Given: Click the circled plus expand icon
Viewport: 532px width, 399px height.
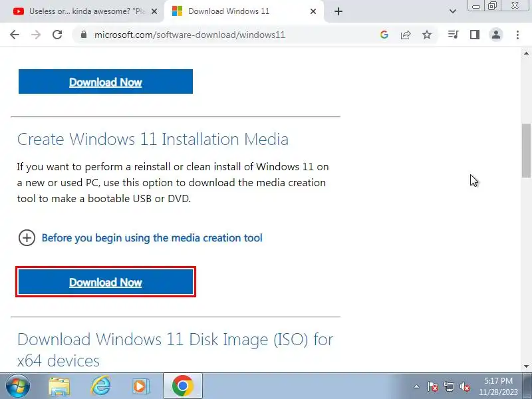Looking at the screenshot, I should [x=27, y=237].
